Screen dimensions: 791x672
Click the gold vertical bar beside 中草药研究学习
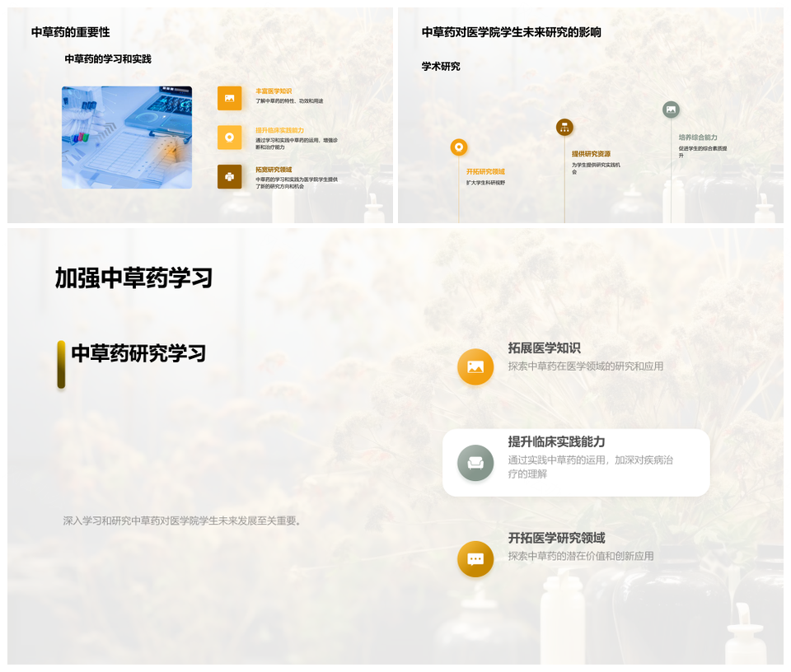pos(61,364)
